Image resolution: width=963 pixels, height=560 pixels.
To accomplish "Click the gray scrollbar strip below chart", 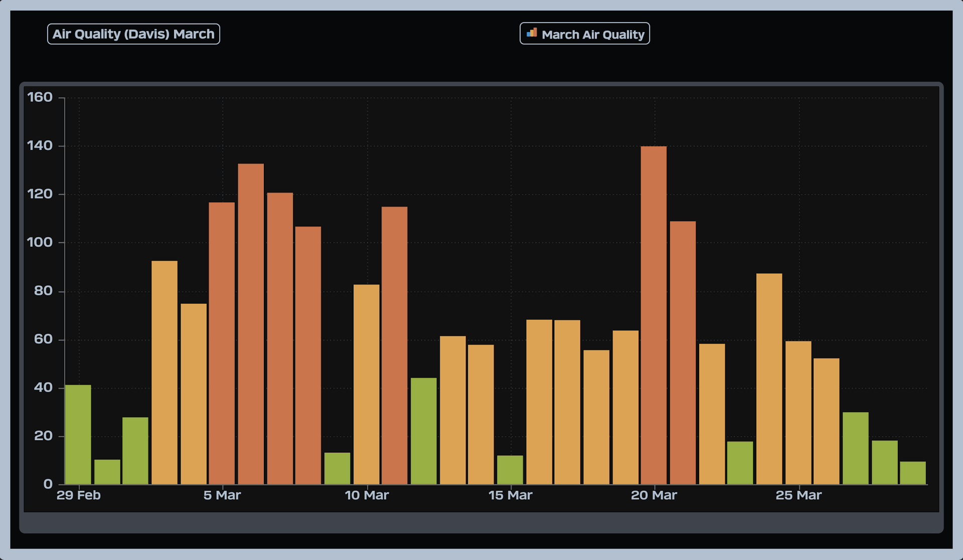I will pyautogui.click(x=481, y=522).
